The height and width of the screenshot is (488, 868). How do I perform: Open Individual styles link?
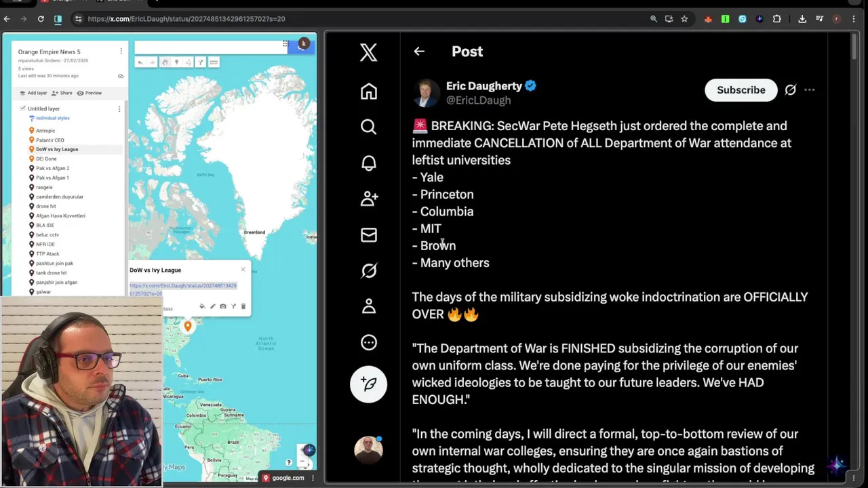[53, 118]
